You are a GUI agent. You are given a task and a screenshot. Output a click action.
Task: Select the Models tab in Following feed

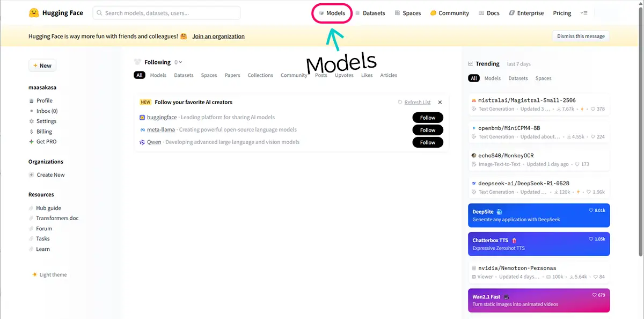(x=158, y=75)
